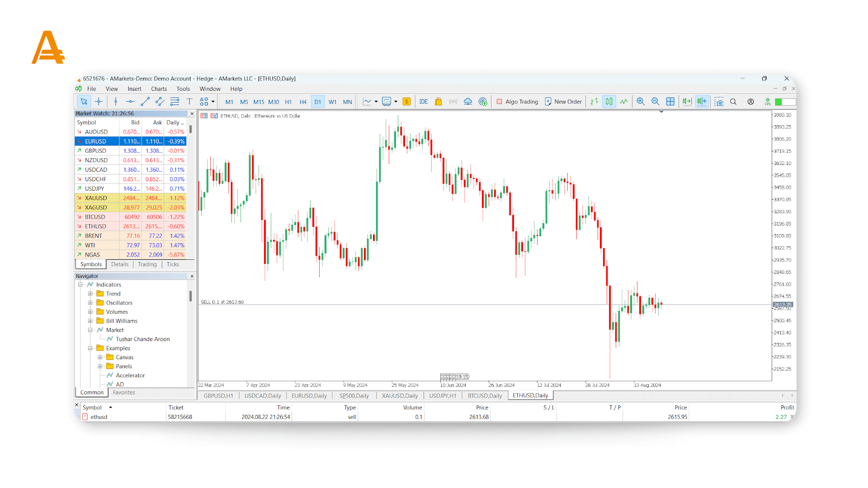The width and height of the screenshot is (868, 488).
Task: Click the connection level progress bar
Action: pyautogui.click(x=785, y=102)
